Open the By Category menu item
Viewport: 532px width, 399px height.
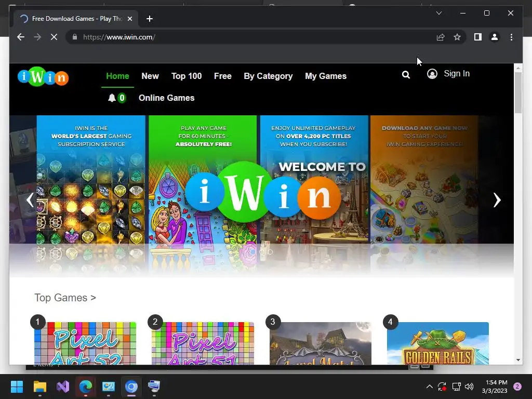[268, 76]
